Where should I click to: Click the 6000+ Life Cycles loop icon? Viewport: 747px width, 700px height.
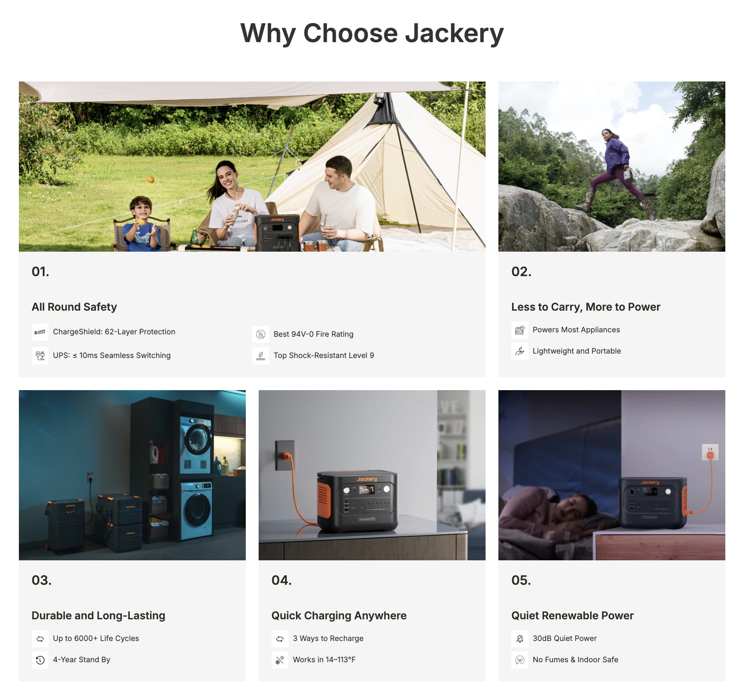tap(40, 639)
